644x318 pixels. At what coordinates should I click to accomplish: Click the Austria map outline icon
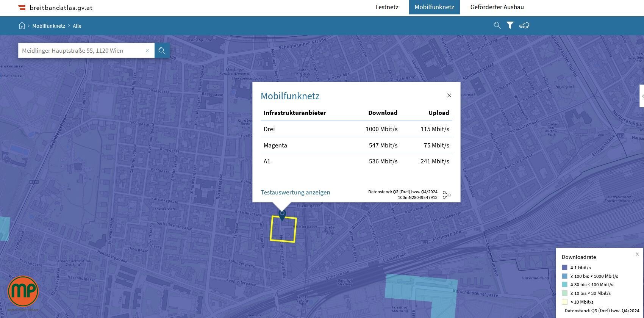pos(524,25)
